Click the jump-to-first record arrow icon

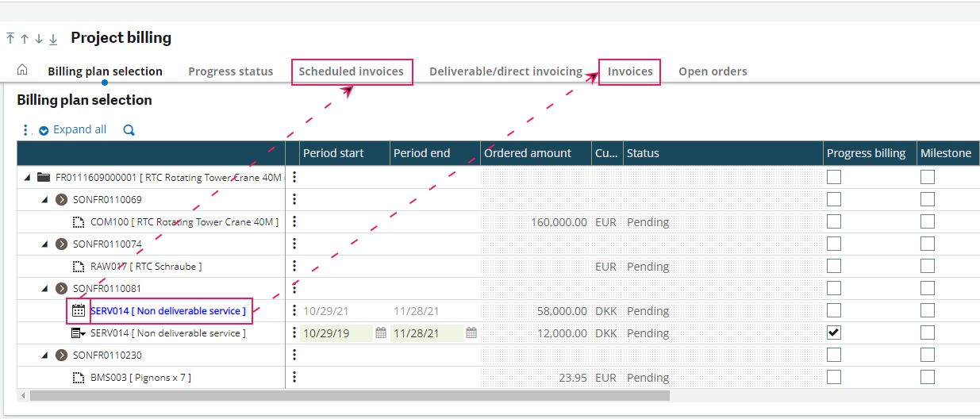coord(10,38)
